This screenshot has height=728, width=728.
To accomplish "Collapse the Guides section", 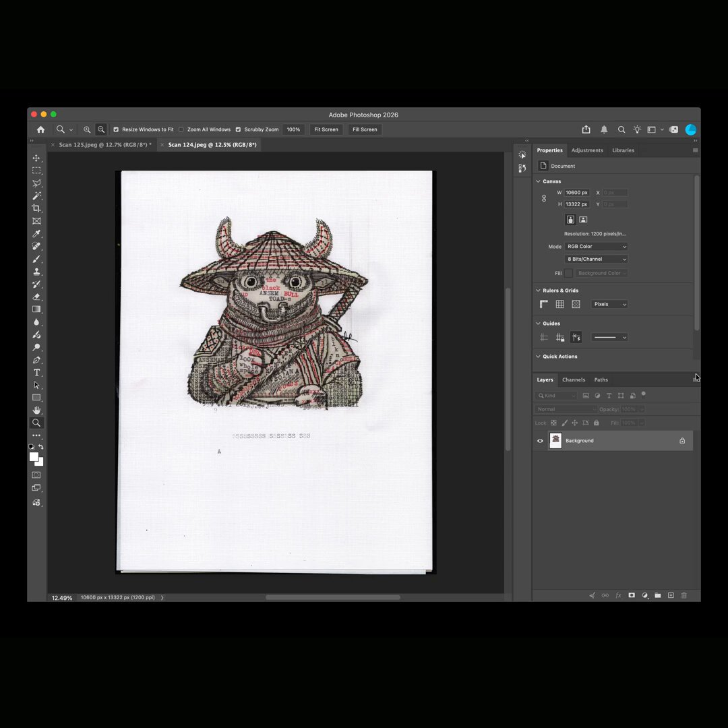I will (538, 323).
